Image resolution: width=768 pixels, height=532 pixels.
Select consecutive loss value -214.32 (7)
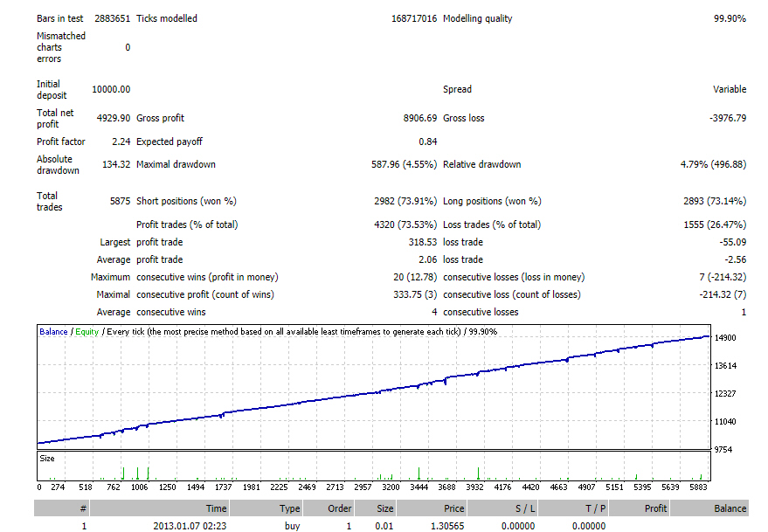coord(723,295)
